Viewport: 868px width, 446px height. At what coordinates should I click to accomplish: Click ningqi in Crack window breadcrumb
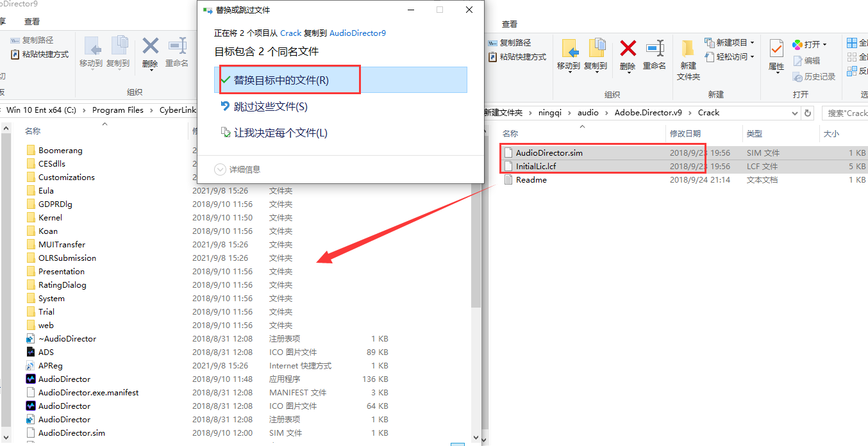[x=550, y=113]
